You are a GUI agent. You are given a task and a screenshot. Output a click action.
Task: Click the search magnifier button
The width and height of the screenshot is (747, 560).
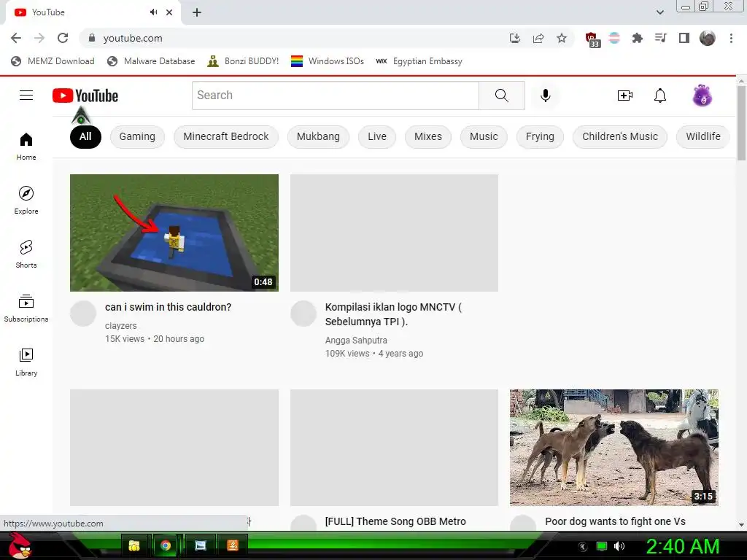pos(502,96)
